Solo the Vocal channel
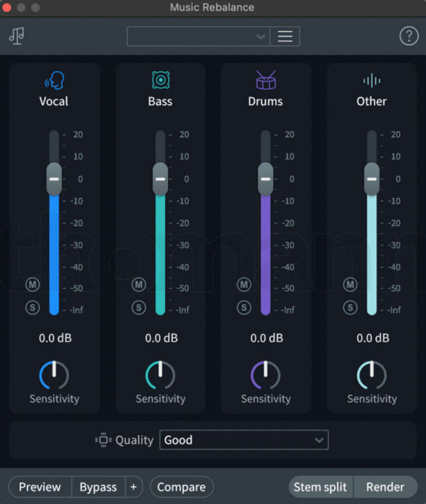The width and height of the screenshot is (426, 504). 32,307
